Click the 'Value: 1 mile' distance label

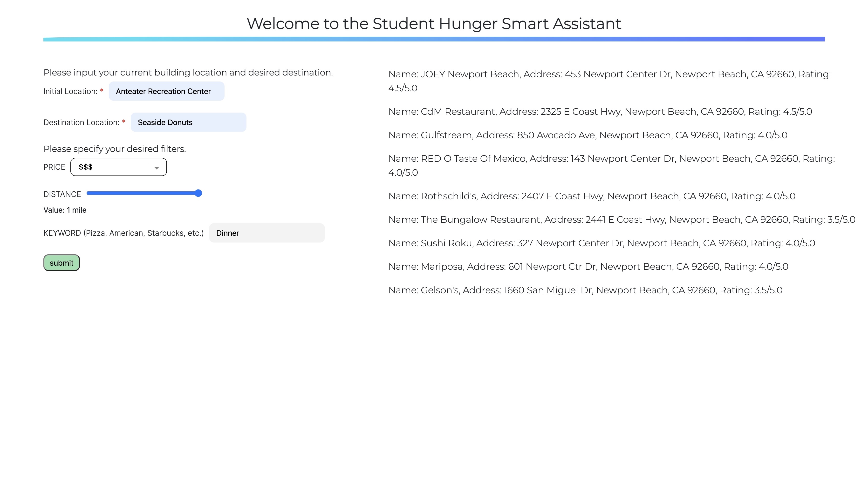(65, 210)
